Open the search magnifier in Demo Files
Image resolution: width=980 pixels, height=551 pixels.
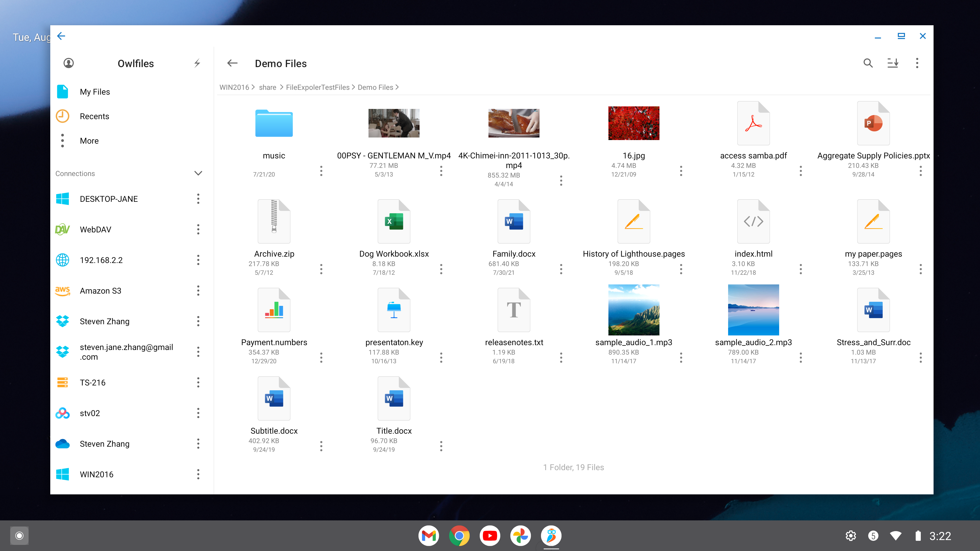868,63
